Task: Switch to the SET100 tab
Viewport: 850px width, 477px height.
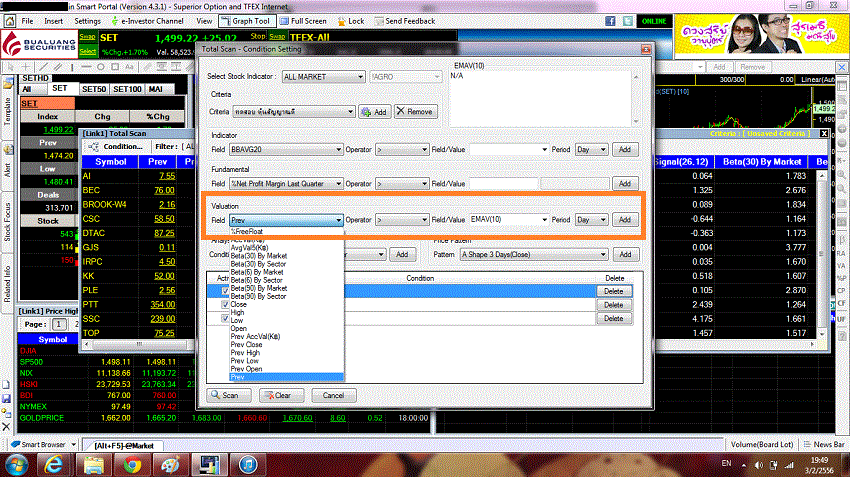Action: pos(127,89)
